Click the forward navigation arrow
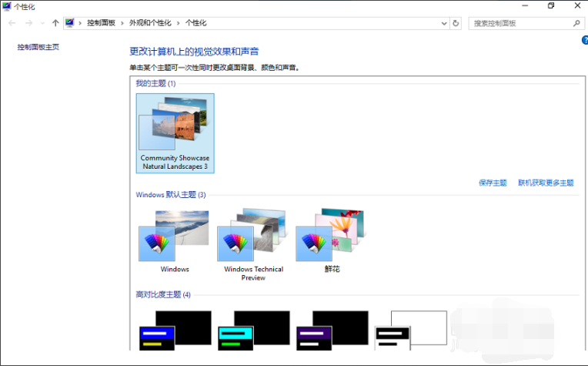588x366 pixels. point(28,23)
